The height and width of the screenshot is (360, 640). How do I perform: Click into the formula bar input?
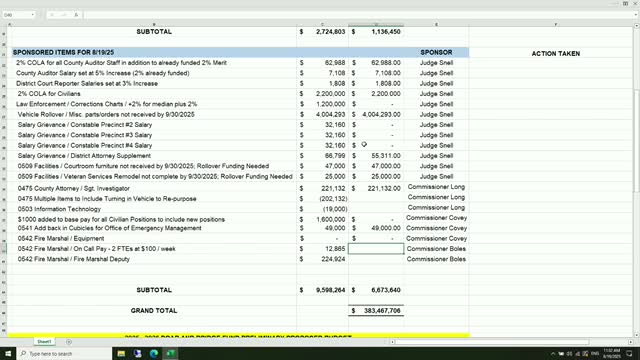(359, 15)
